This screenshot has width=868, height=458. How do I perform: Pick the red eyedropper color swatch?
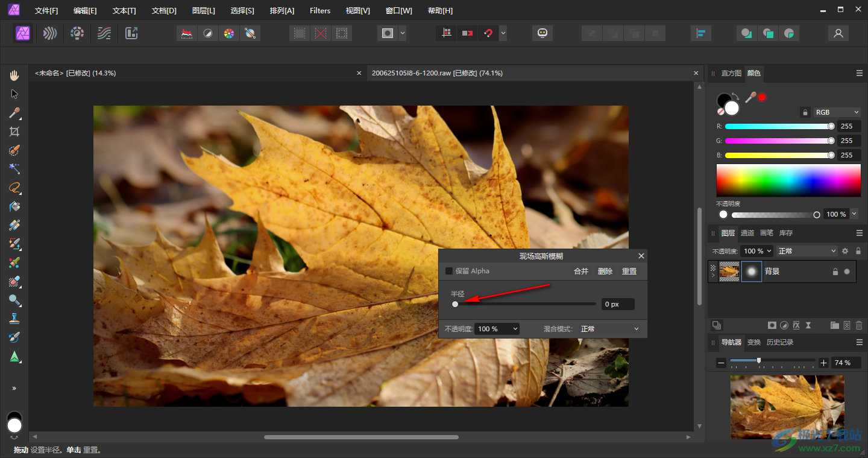coord(762,97)
